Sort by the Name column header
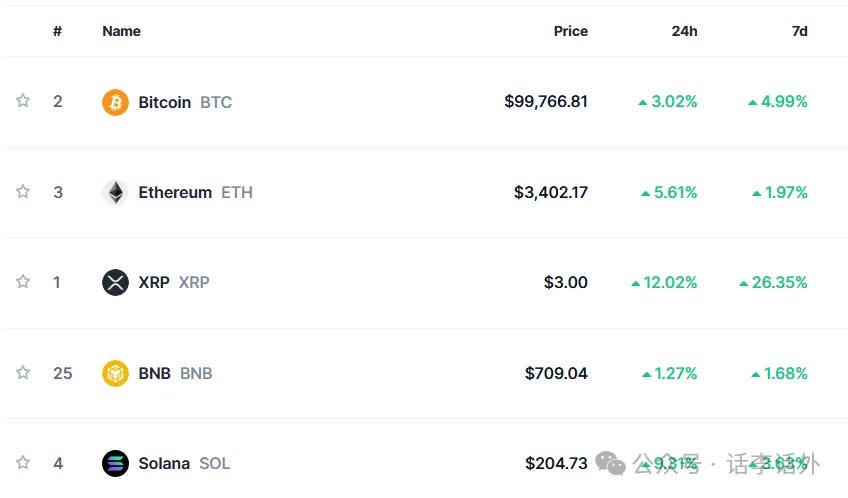The image size is (848, 498). point(121,31)
